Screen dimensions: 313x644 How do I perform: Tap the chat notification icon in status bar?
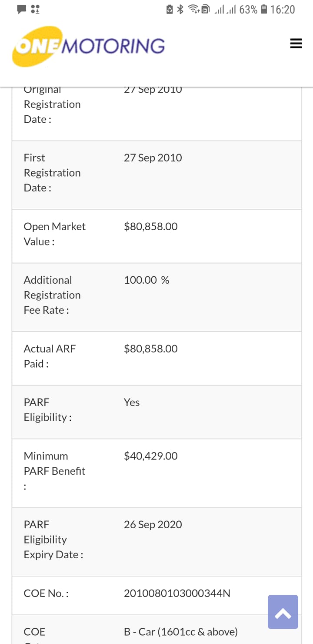pyautogui.click(x=21, y=9)
